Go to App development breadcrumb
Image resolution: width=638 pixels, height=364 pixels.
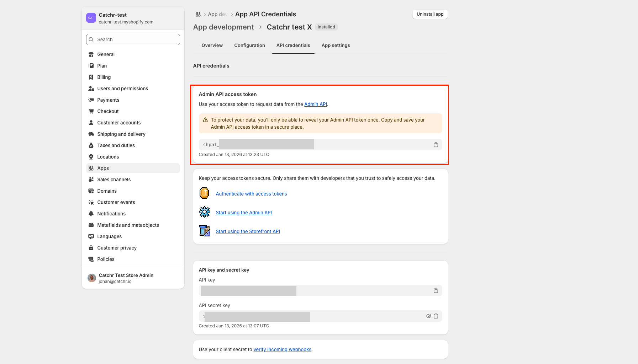point(223,27)
